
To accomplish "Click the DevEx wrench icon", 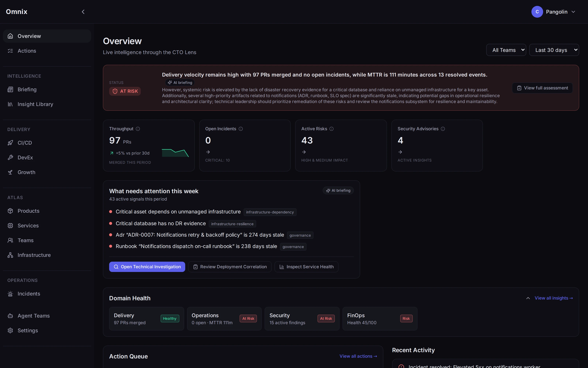I will coord(10,158).
